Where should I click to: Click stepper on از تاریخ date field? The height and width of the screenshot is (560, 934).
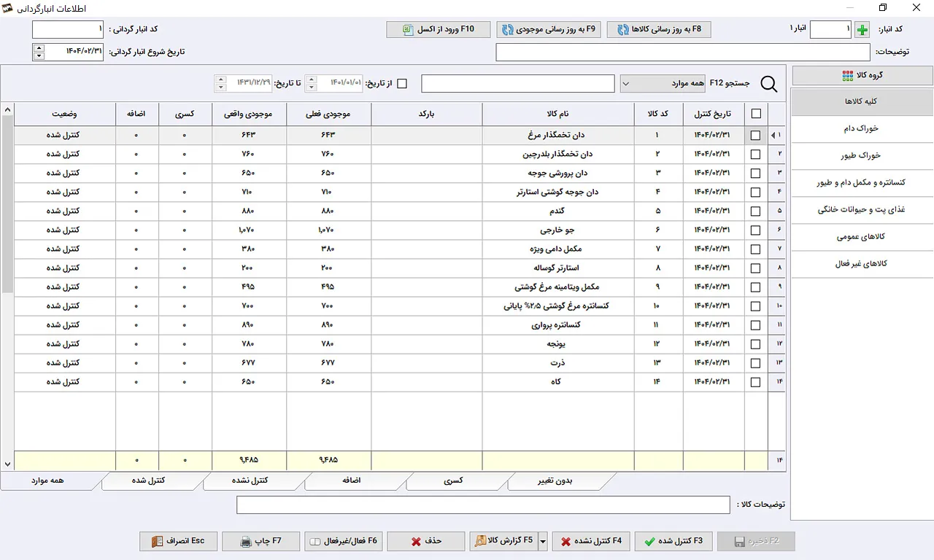(x=311, y=84)
